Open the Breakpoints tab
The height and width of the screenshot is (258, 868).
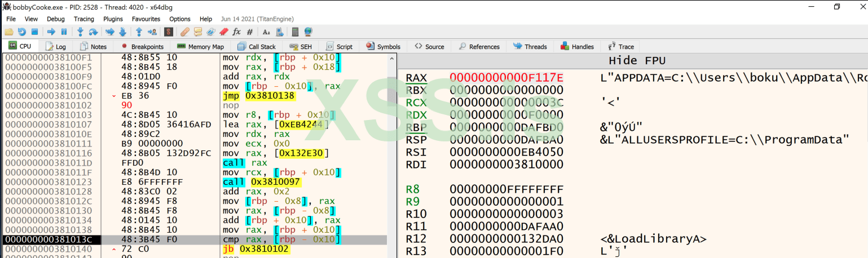coord(142,47)
